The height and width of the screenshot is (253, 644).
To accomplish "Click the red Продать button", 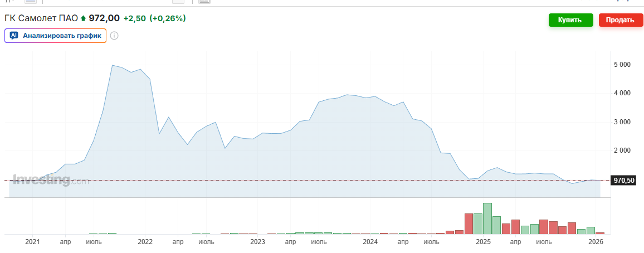I will coord(620,20).
